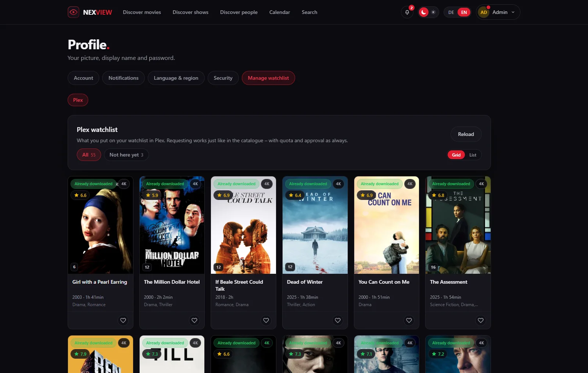Click 7.2 rated poster in second row
588x373 pixels.
pyautogui.click(x=458, y=354)
